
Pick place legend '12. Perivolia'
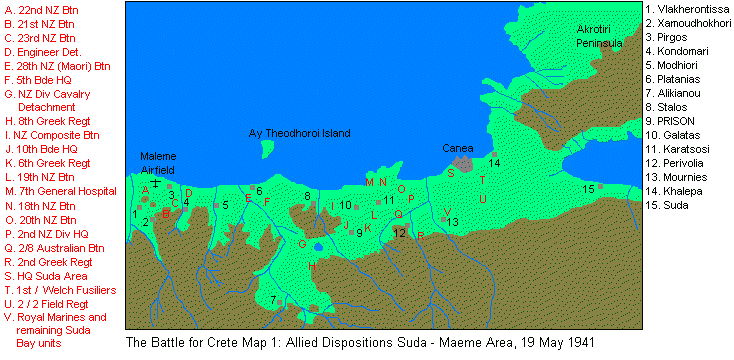pyautogui.click(x=675, y=163)
